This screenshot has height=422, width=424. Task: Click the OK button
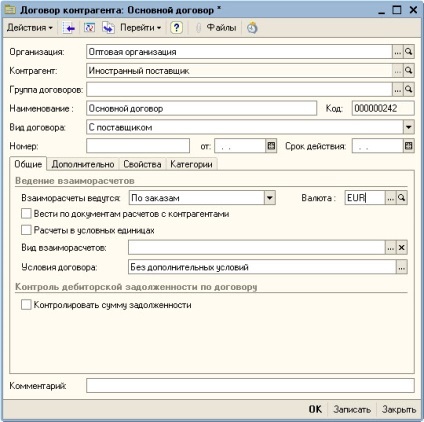pos(315,409)
